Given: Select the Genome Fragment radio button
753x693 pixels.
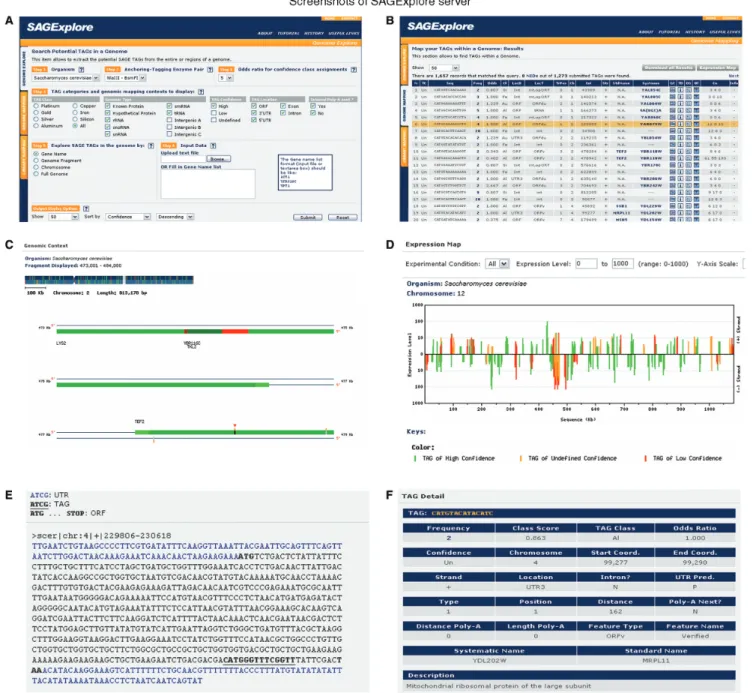Looking at the screenshot, I should point(36,160).
